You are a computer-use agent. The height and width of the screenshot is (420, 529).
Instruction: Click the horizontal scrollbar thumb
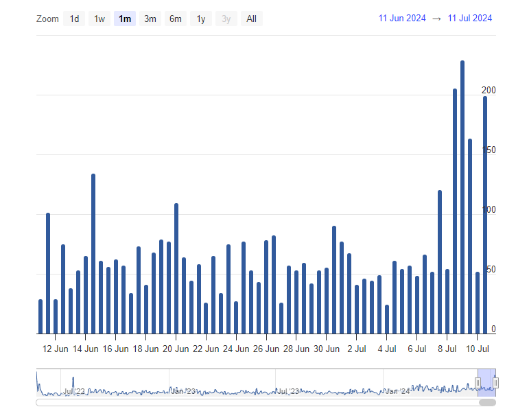[x=488, y=402]
